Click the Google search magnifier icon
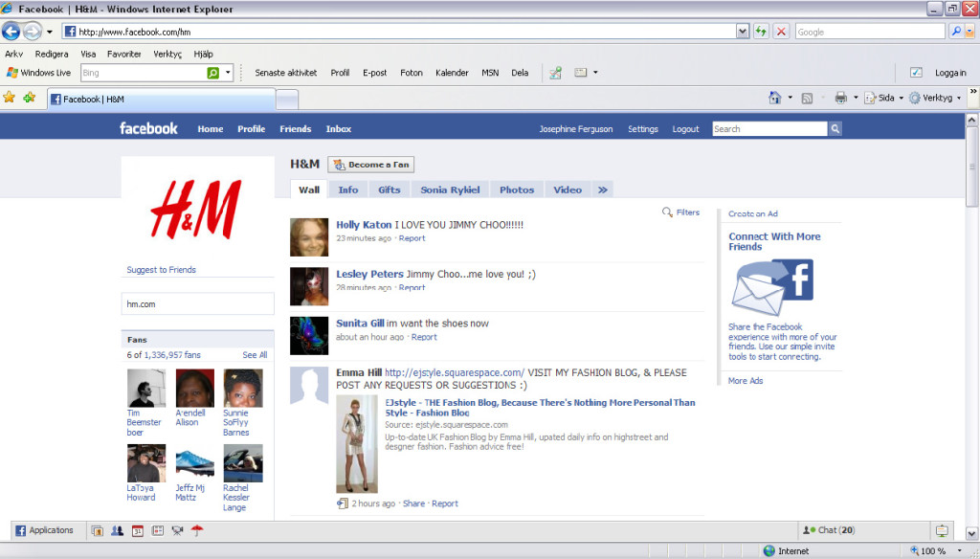Screen dimensions: 980x559 (955, 32)
